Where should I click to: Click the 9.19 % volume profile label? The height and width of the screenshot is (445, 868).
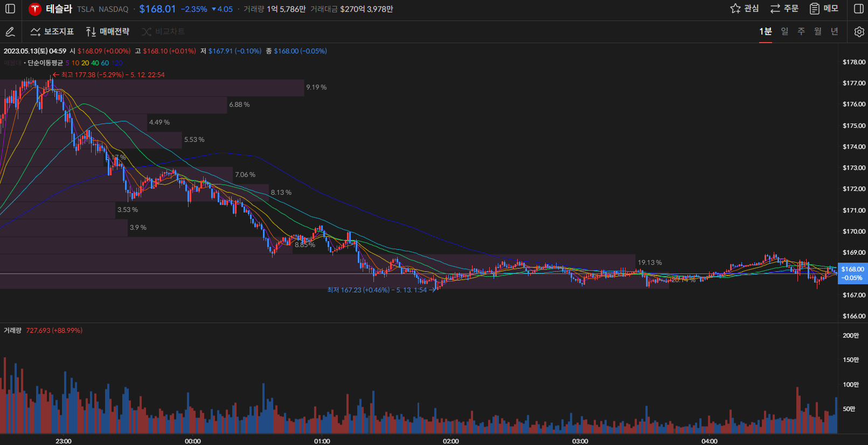tap(316, 87)
